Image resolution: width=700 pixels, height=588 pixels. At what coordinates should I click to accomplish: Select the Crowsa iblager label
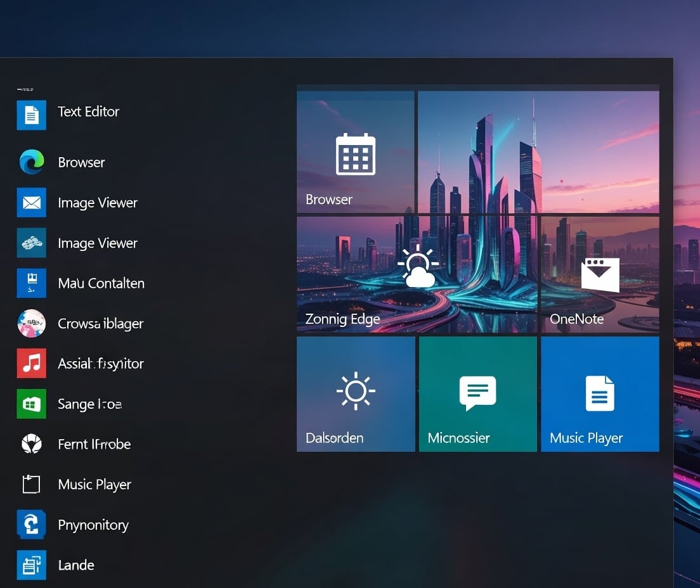pos(100,323)
